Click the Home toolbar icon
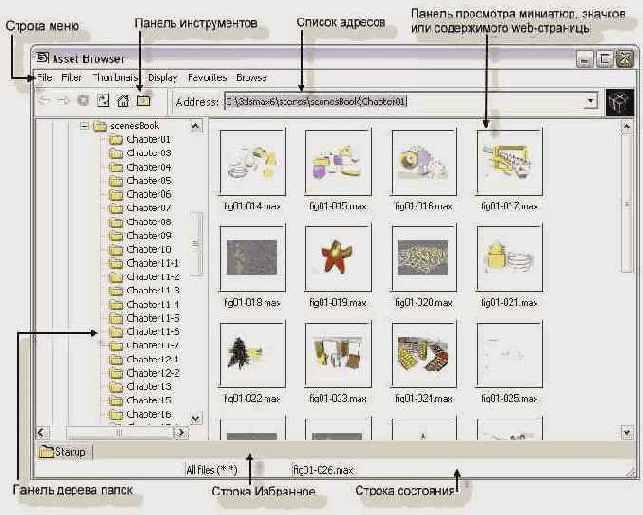The width and height of the screenshot is (643, 515). tap(123, 100)
